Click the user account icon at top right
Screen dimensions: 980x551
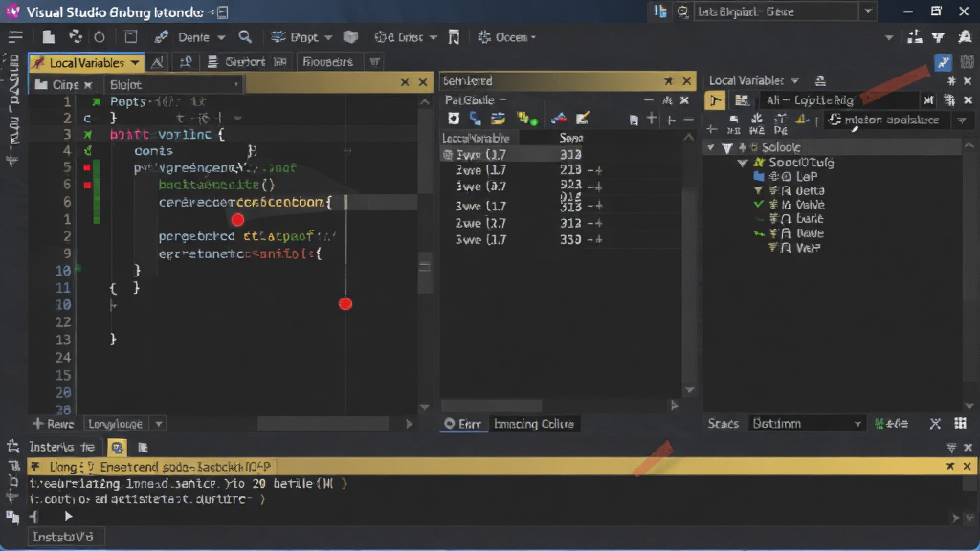pyautogui.click(x=965, y=37)
